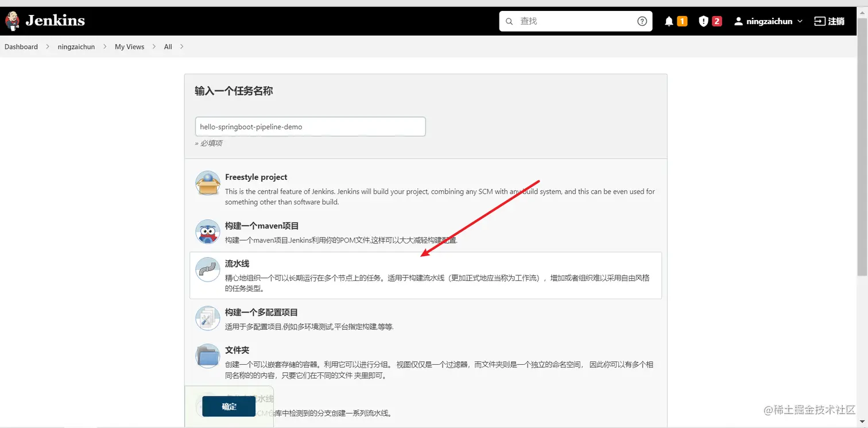Choose the Freestyle project title
Viewport: 868px width, 428px height.
(256, 177)
